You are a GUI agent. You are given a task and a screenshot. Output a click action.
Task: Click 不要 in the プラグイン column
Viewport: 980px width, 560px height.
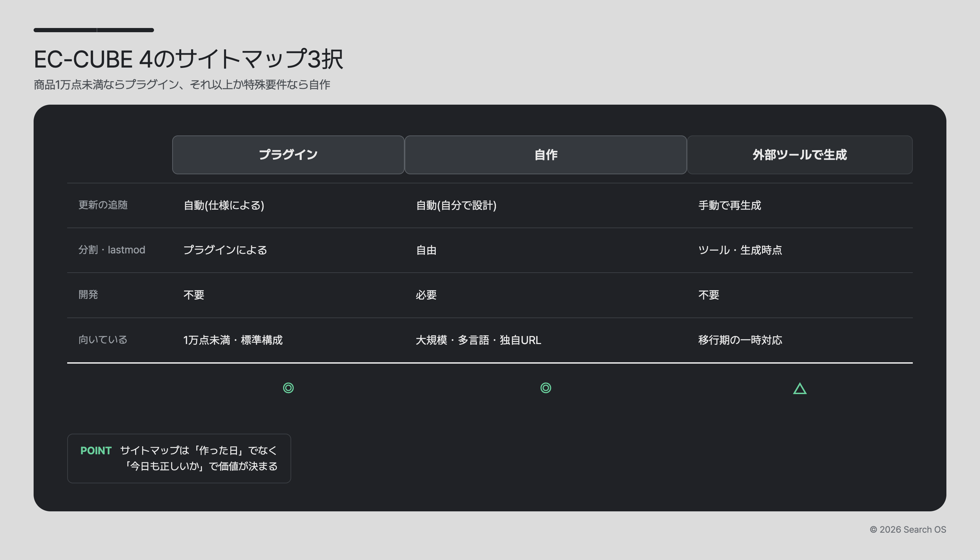pos(194,295)
